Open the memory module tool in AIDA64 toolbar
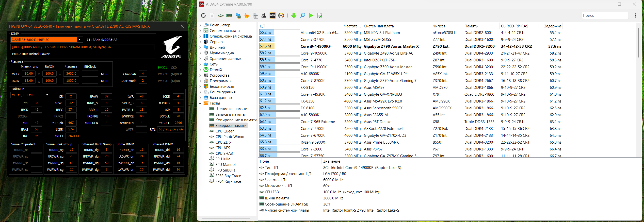 coord(229,15)
